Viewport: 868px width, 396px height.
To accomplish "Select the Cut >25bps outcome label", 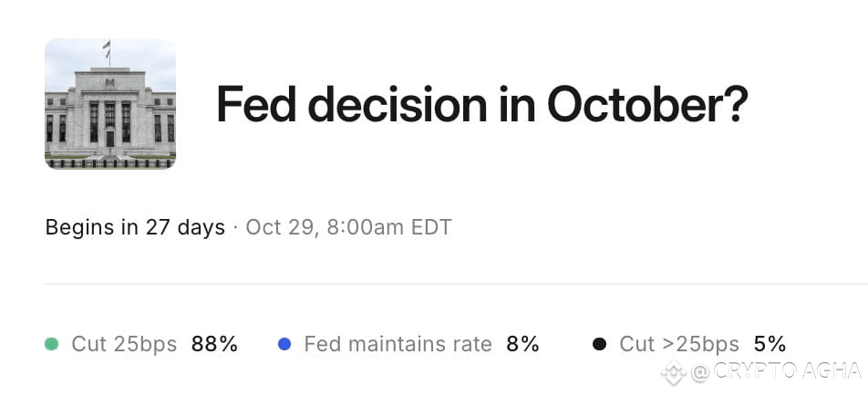I will (x=679, y=345).
